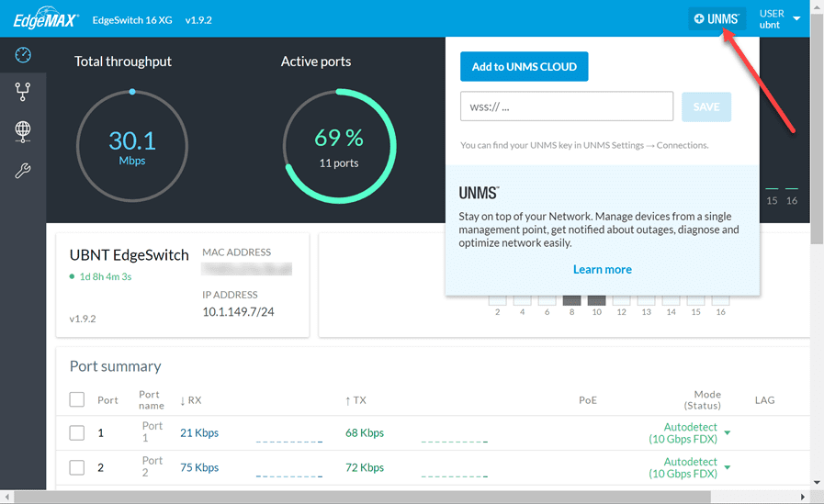Open the globe network icon in sidebar

[x=23, y=131]
